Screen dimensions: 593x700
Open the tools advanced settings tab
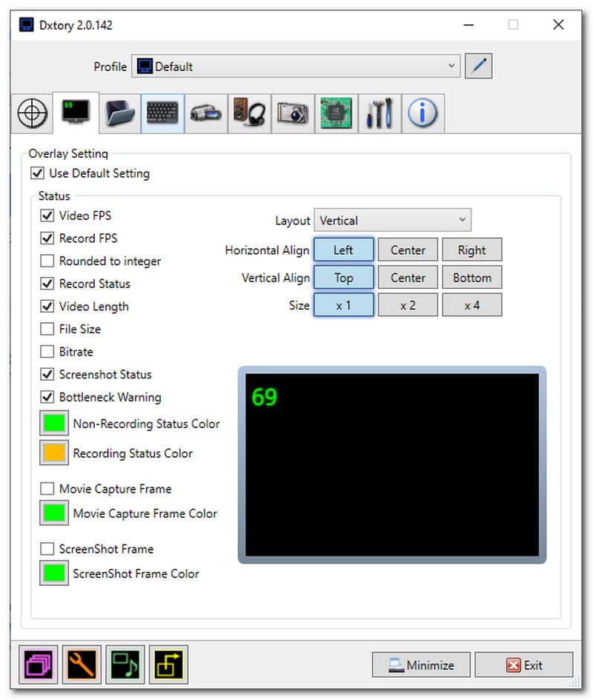tap(379, 113)
